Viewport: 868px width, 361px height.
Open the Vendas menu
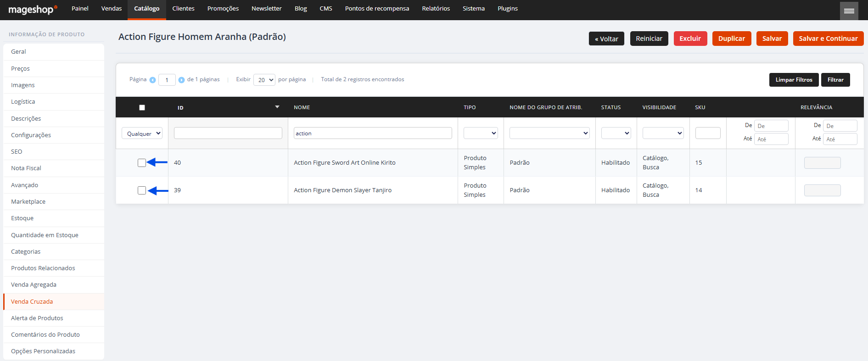pyautogui.click(x=112, y=9)
